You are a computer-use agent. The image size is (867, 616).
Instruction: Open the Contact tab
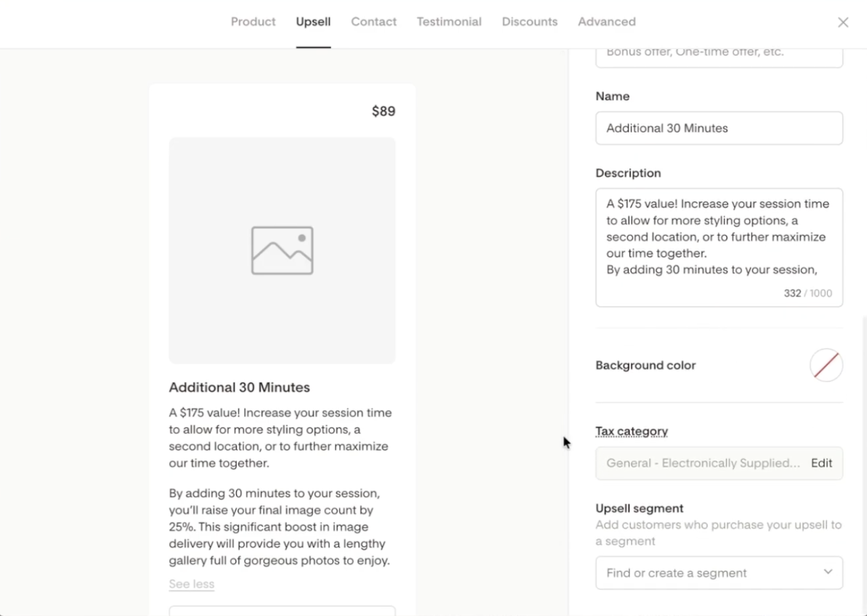(x=373, y=22)
